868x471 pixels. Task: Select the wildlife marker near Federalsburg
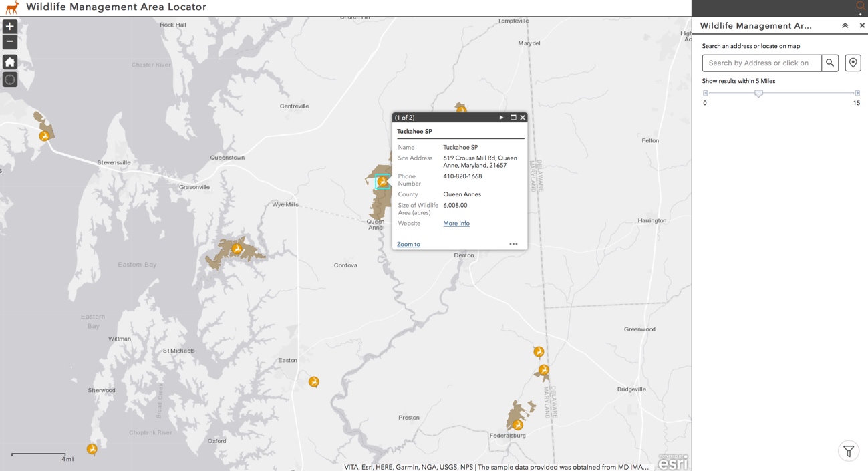click(517, 424)
